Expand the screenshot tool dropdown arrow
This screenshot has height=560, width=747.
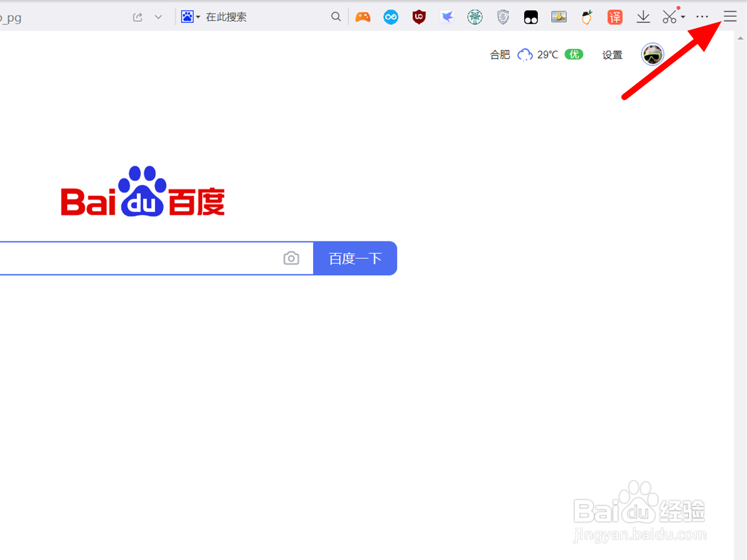683,17
